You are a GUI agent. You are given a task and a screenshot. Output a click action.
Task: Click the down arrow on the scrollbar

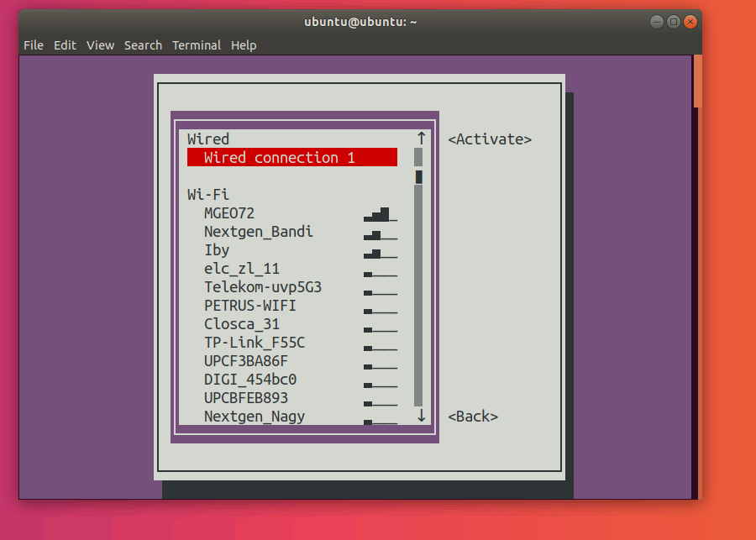pos(421,416)
